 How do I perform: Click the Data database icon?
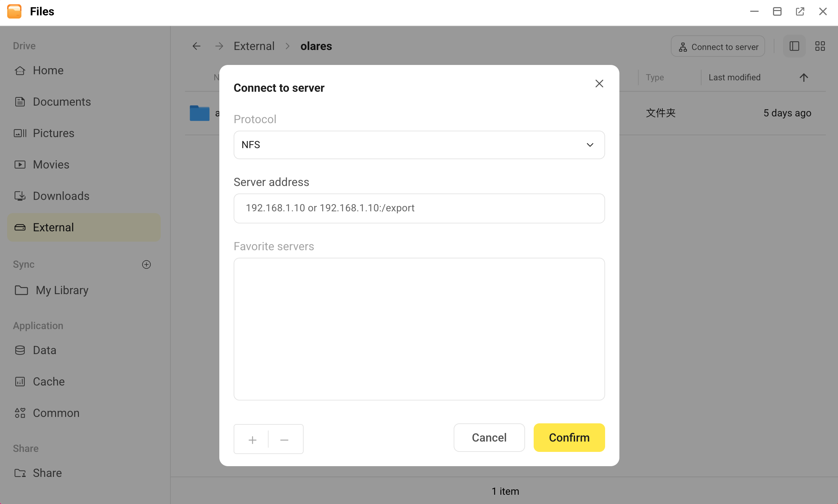20,350
